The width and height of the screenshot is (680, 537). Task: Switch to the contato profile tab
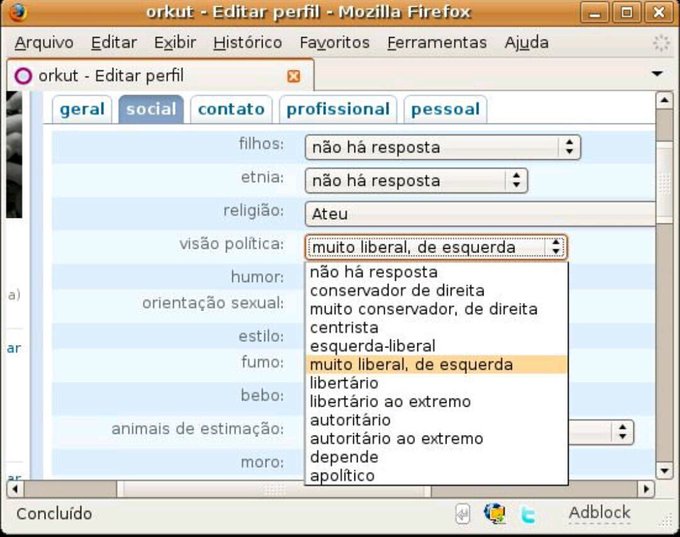click(x=231, y=109)
